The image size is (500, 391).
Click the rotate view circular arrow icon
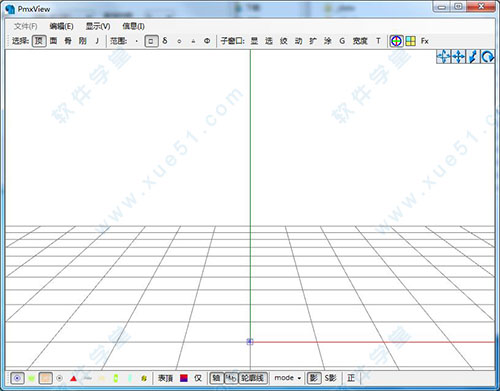click(x=487, y=57)
